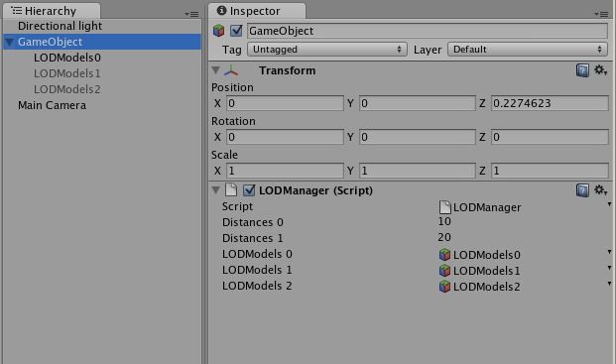Click the LODModels1 cube icon in object field
The height and width of the screenshot is (364, 616).
click(x=444, y=271)
